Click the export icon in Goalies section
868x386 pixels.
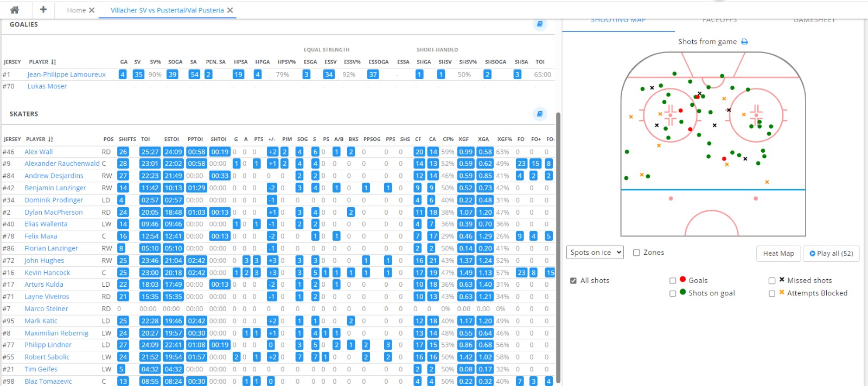pos(540,24)
